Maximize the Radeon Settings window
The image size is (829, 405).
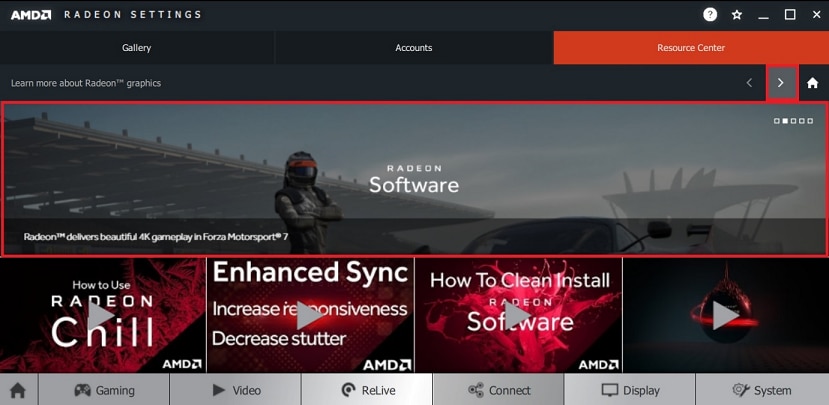click(790, 15)
